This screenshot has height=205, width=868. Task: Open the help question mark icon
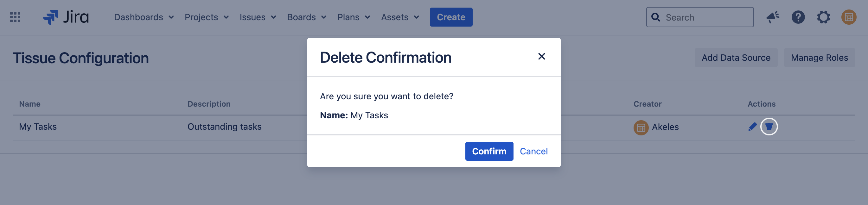point(798,17)
